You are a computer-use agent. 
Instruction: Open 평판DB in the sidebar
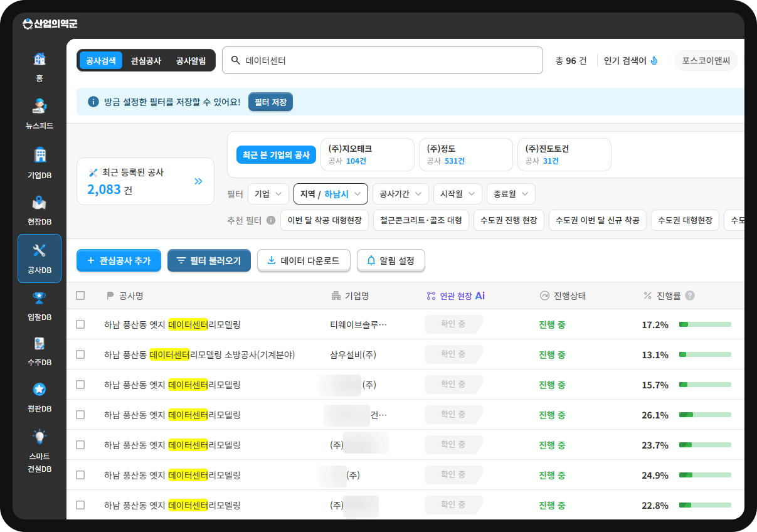click(x=40, y=398)
